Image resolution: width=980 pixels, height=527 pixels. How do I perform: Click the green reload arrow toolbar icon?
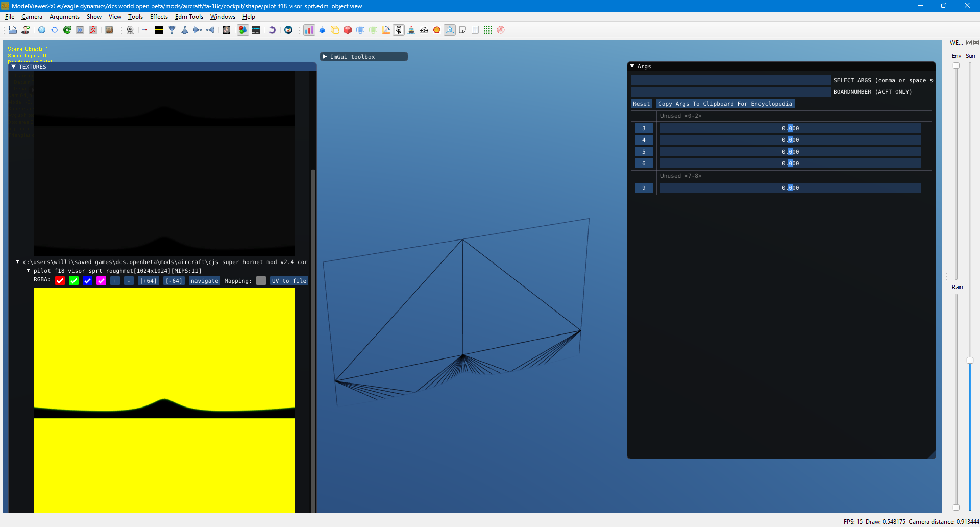pos(67,30)
